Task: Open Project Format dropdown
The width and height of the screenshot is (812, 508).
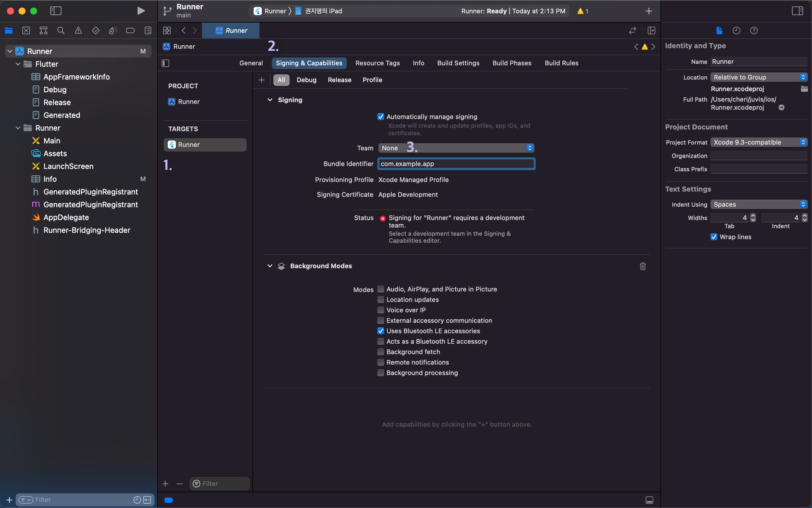Action: point(759,142)
